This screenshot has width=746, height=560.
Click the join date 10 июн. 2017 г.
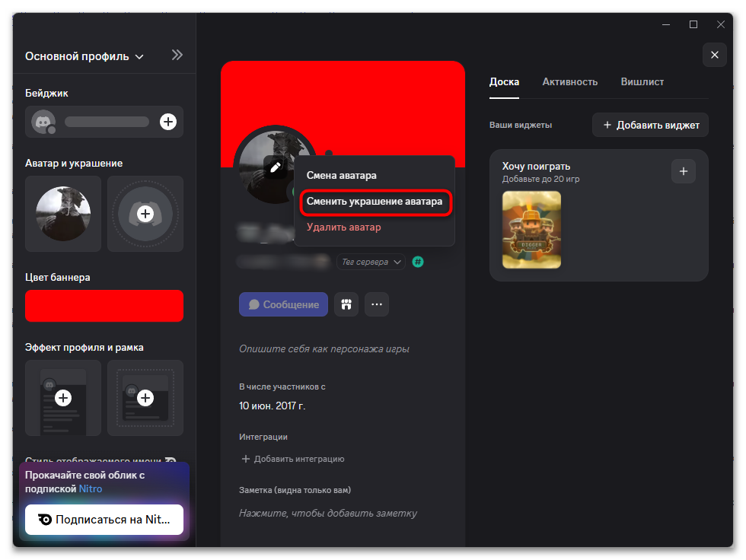click(273, 406)
